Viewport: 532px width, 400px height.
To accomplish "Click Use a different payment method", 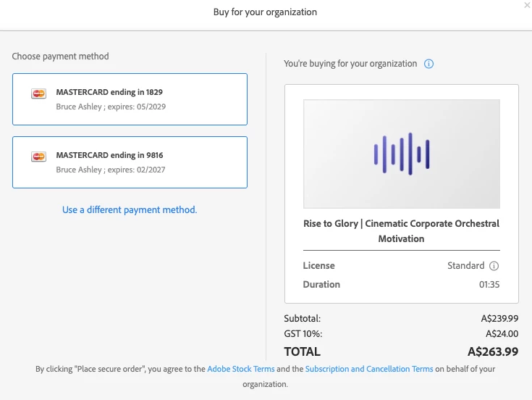I will pos(130,209).
